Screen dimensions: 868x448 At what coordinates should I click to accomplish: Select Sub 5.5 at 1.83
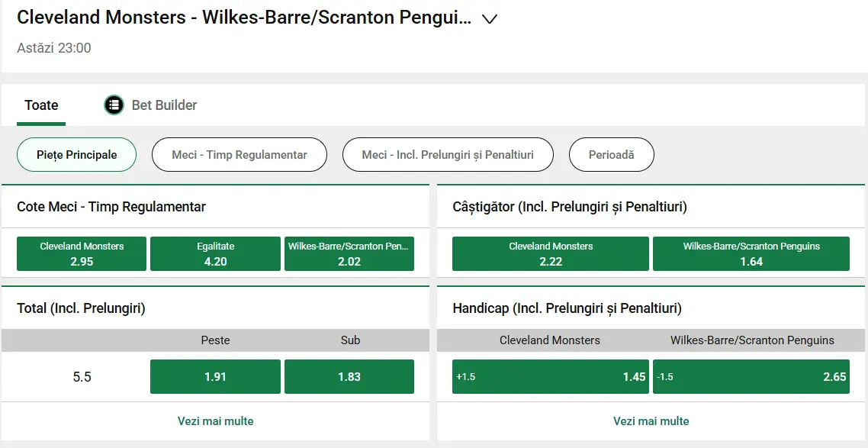pos(349,376)
